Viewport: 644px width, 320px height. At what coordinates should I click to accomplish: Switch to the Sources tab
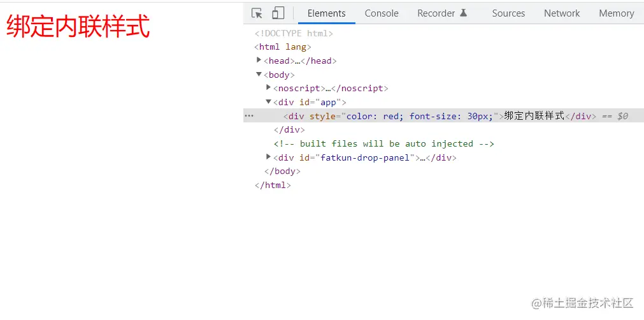pos(508,13)
